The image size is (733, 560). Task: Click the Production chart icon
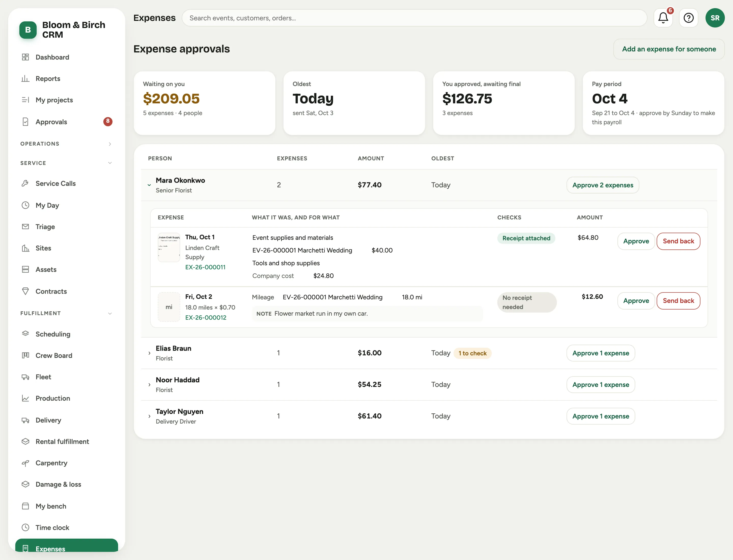pos(25,398)
